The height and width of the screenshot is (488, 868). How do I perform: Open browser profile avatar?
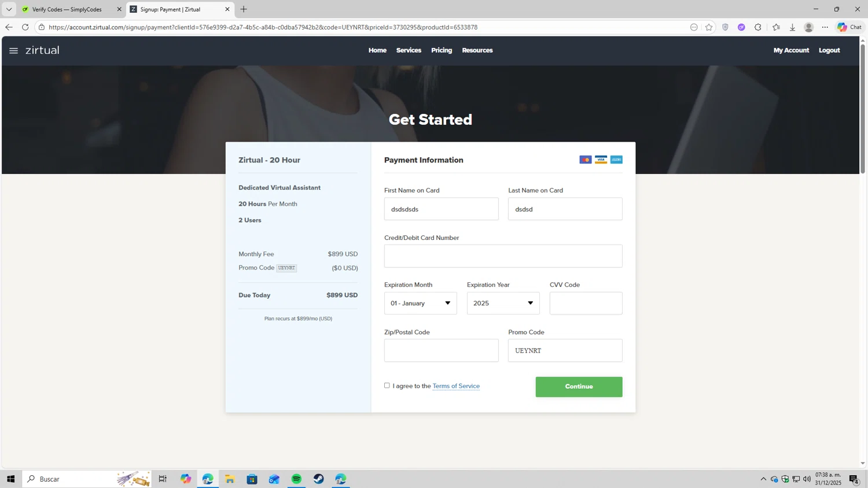(809, 27)
